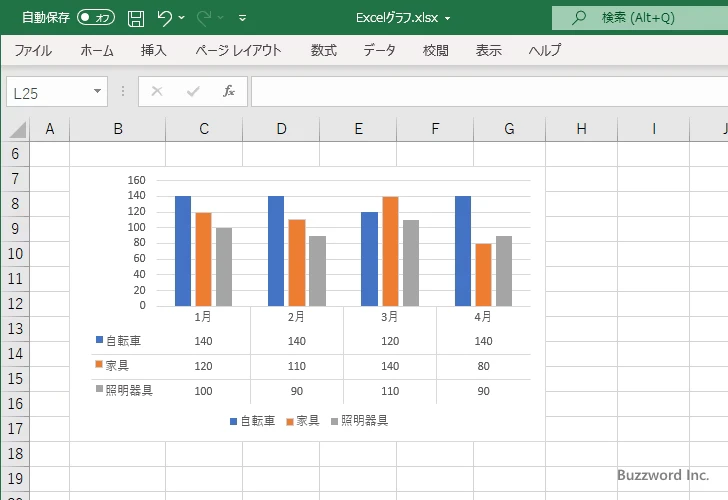This screenshot has width=728, height=500.
Task: Click the Redo arrow icon
Action: pos(204,18)
